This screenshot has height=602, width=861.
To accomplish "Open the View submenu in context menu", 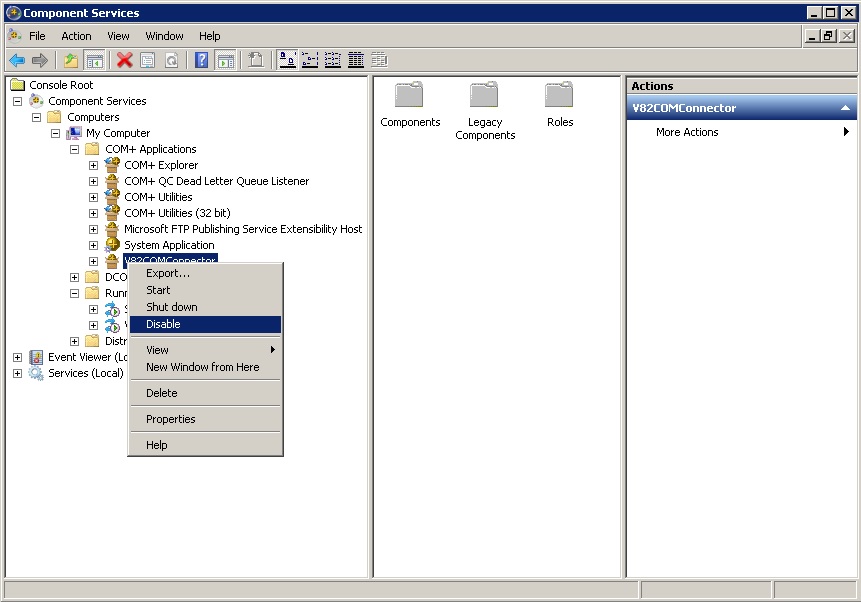I will tap(205, 350).
